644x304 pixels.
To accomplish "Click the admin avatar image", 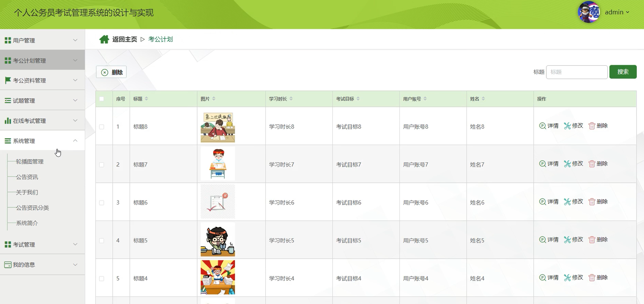I will [x=589, y=12].
